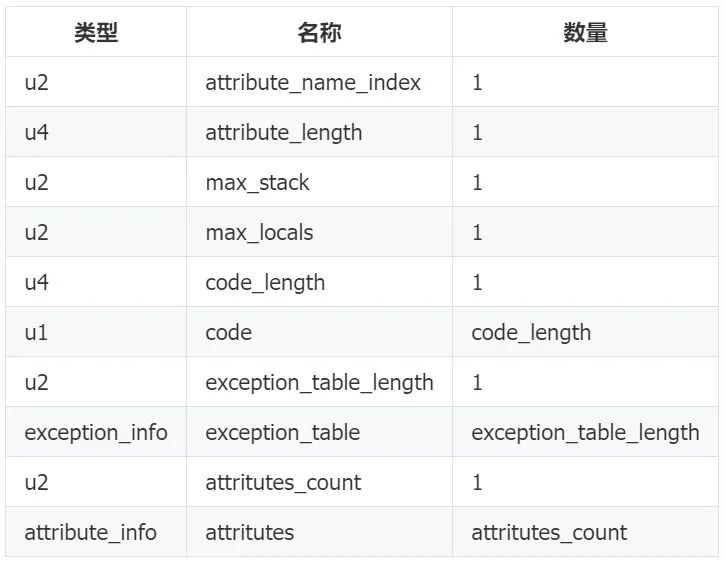
Task: Select the exception_info type cell
Action: [96, 432]
